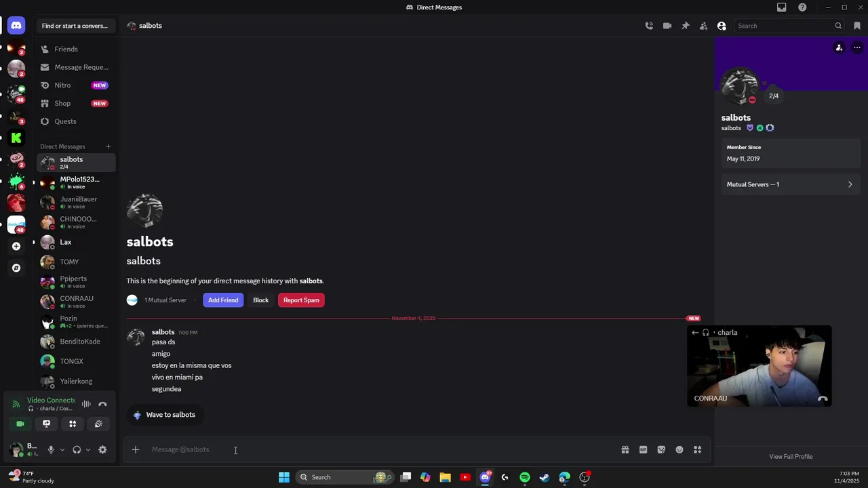
Task: Open the apps launcher in message bar
Action: tap(697, 449)
